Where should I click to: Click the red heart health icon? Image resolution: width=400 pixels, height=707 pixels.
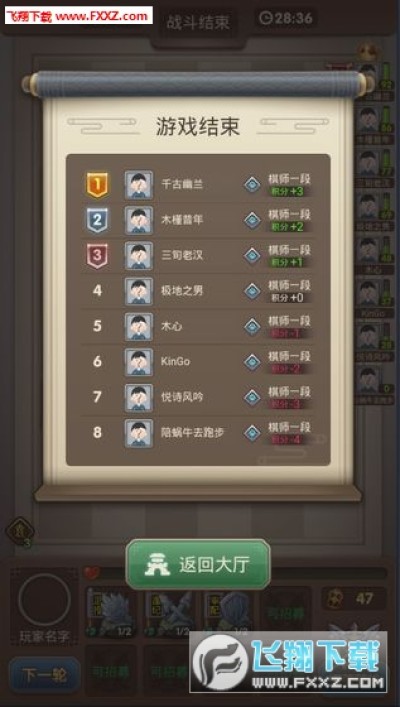tap(92, 573)
